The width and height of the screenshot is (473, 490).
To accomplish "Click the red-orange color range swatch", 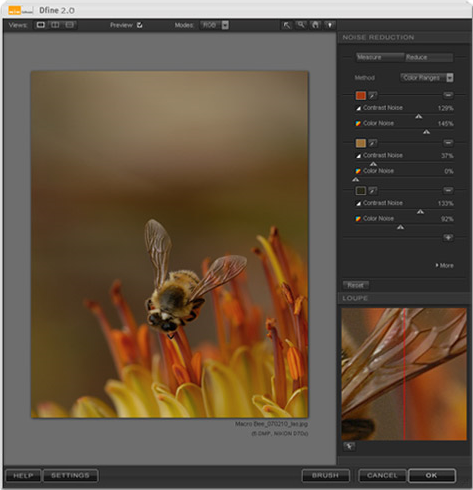I will pos(361,96).
